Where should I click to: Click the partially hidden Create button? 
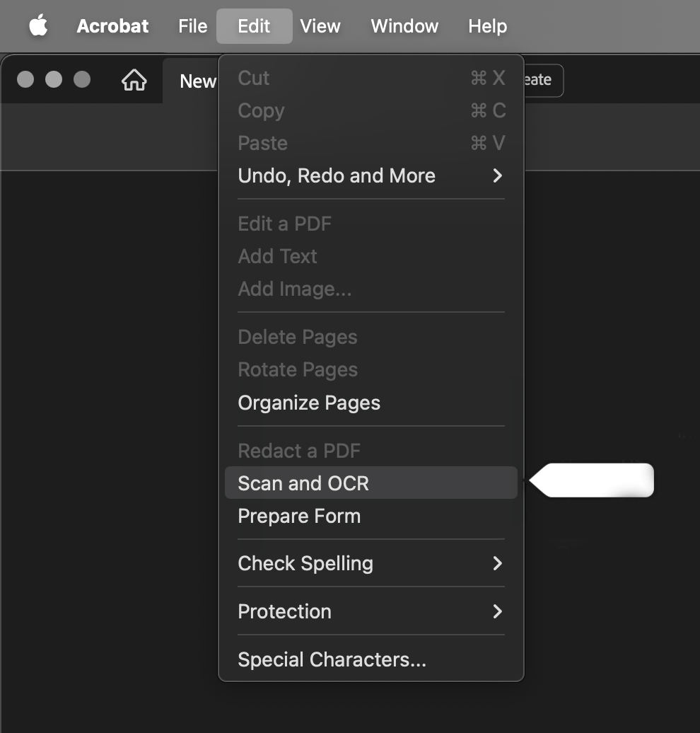544,81
